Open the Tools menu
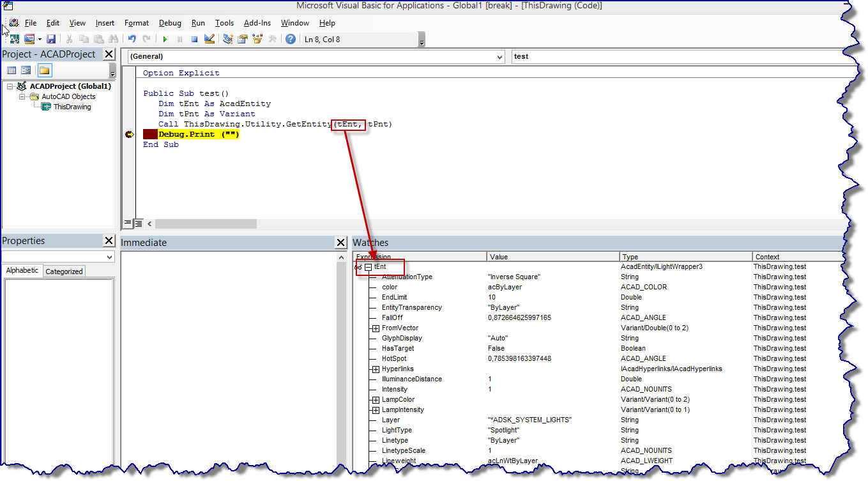 (224, 23)
